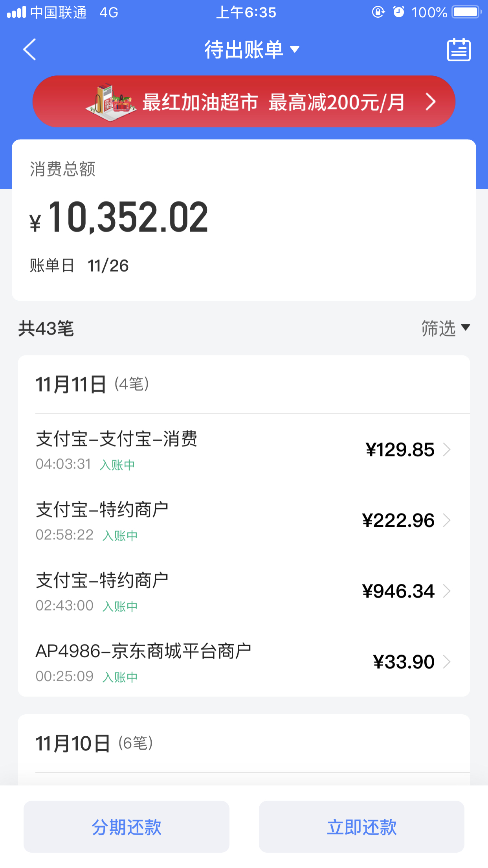The width and height of the screenshot is (488, 868).
Task: Open chevron beside ¥946.34 transaction
Action: tap(446, 591)
